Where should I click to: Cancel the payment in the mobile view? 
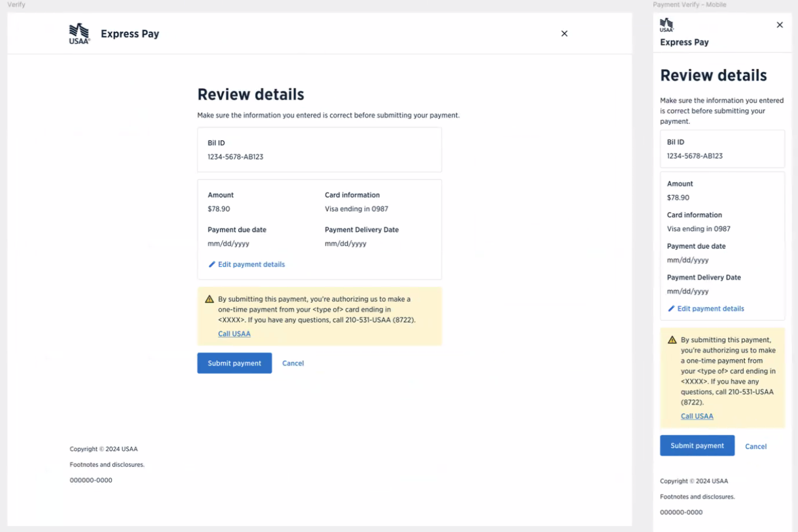(x=756, y=447)
